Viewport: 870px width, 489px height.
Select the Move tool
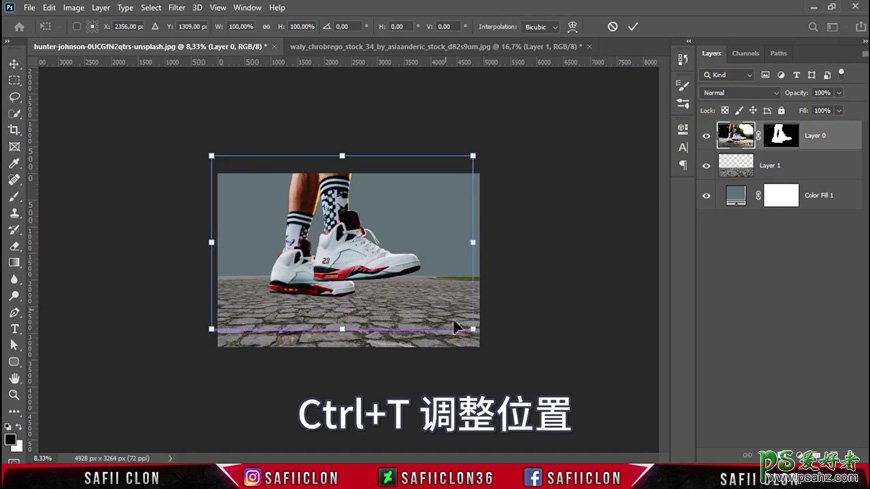(14, 64)
